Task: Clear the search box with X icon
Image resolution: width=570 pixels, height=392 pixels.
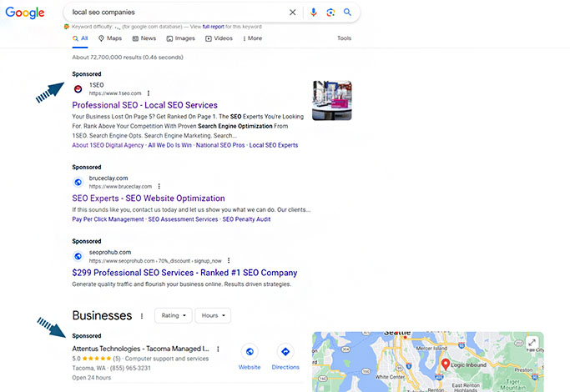Action: (x=293, y=13)
